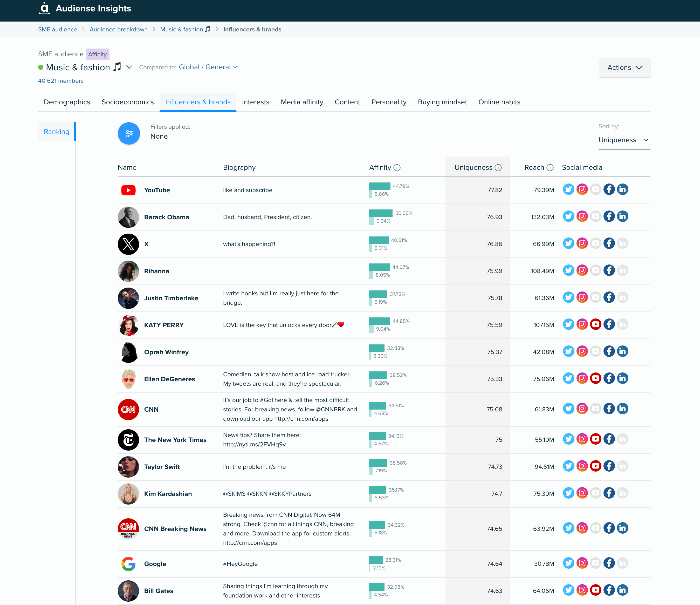Click the Socioeconomics tab
The image size is (700, 605).
click(127, 102)
